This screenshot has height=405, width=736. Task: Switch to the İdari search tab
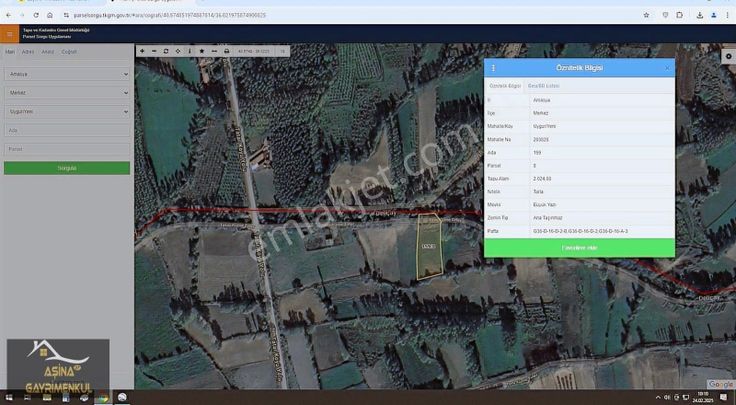point(10,52)
